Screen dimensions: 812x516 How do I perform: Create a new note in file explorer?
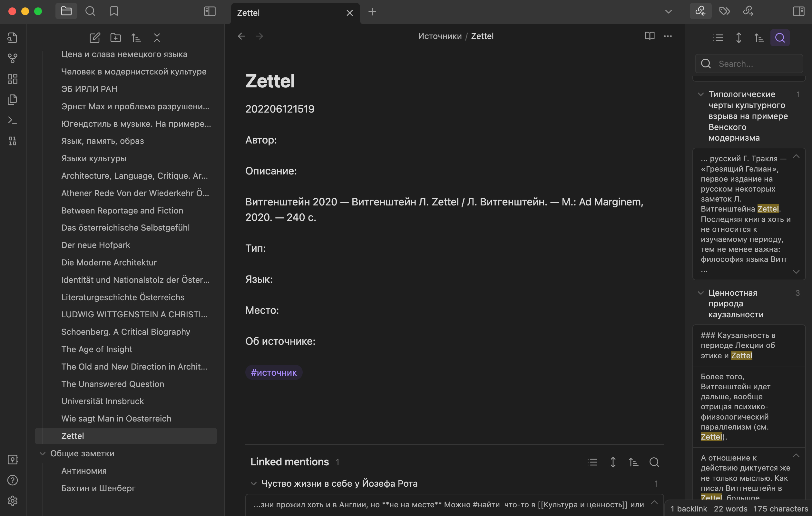(x=95, y=37)
